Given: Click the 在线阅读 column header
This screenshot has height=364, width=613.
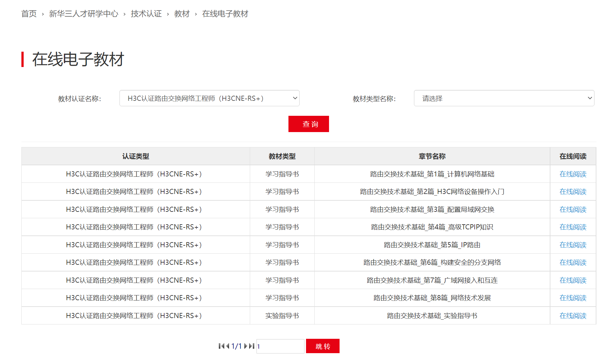Looking at the screenshot, I should point(573,156).
